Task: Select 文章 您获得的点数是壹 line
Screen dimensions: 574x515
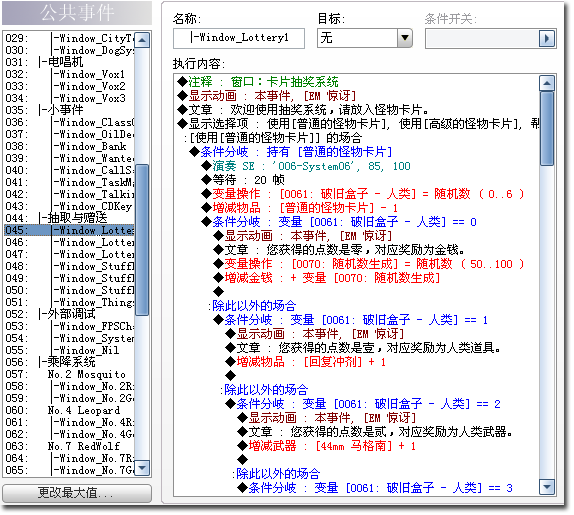Action: click(363, 348)
